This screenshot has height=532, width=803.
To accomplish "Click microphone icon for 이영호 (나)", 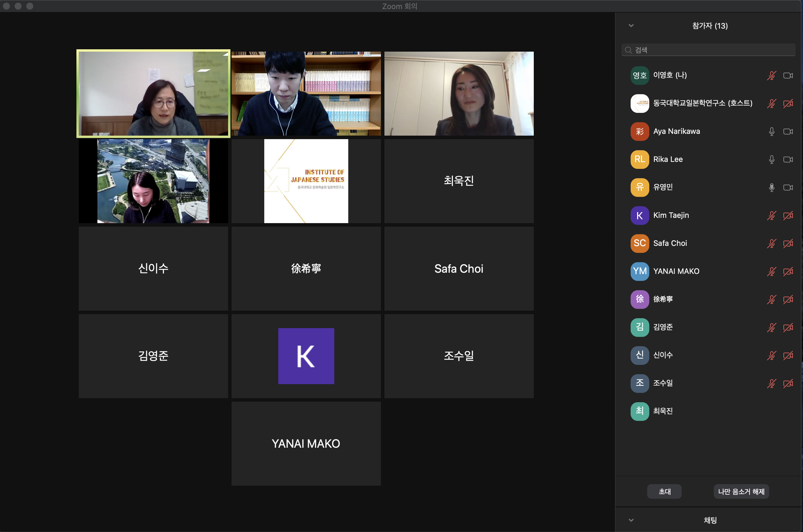I will (x=771, y=75).
